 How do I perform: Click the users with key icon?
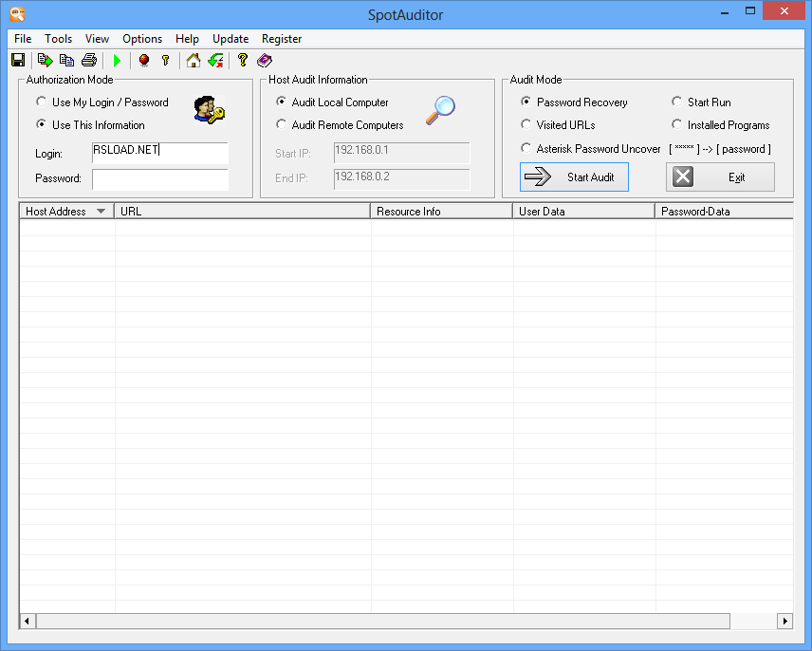210,110
